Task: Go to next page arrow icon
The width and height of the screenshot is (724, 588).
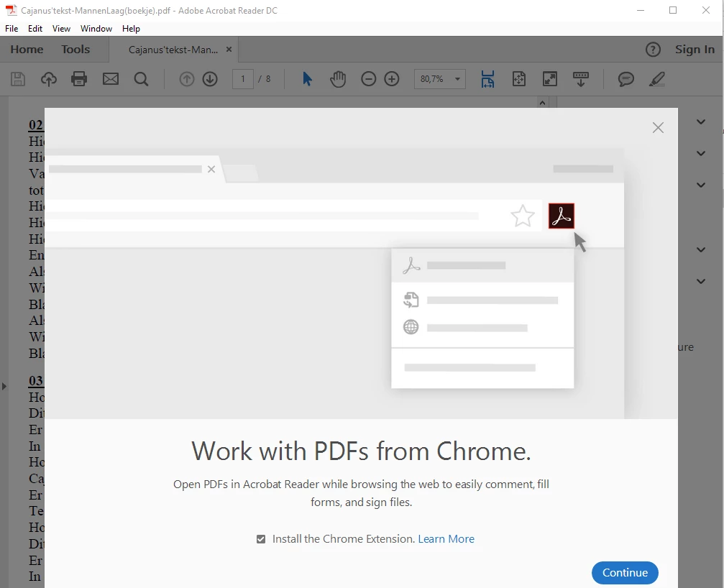Action: pos(210,79)
